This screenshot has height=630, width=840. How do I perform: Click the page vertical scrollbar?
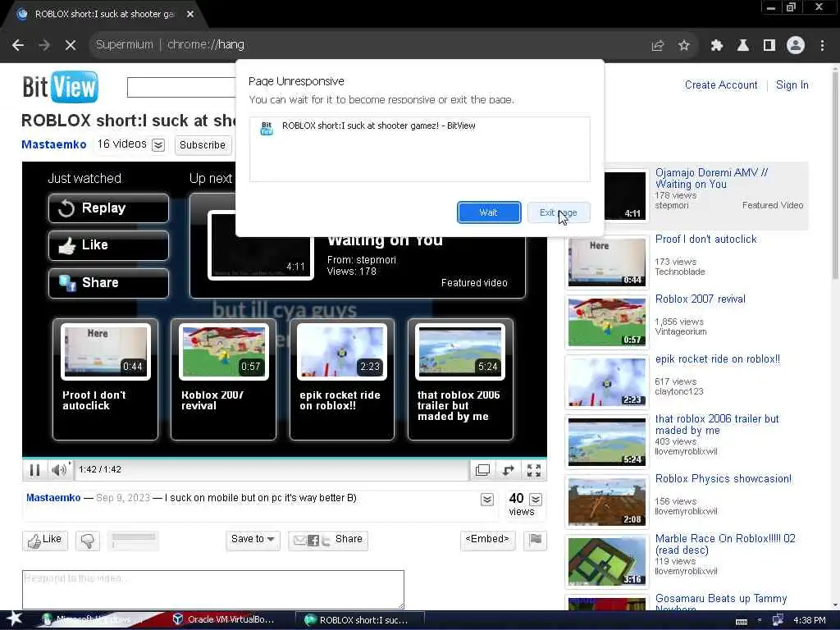[x=834, y=177]
